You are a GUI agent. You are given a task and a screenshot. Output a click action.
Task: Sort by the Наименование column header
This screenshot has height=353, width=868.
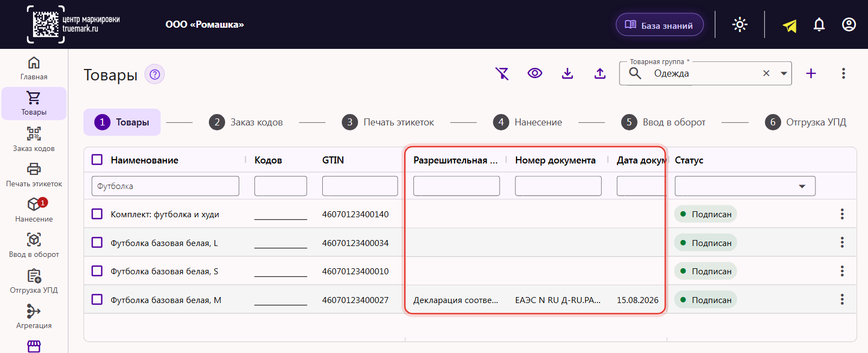coord(144,160)
